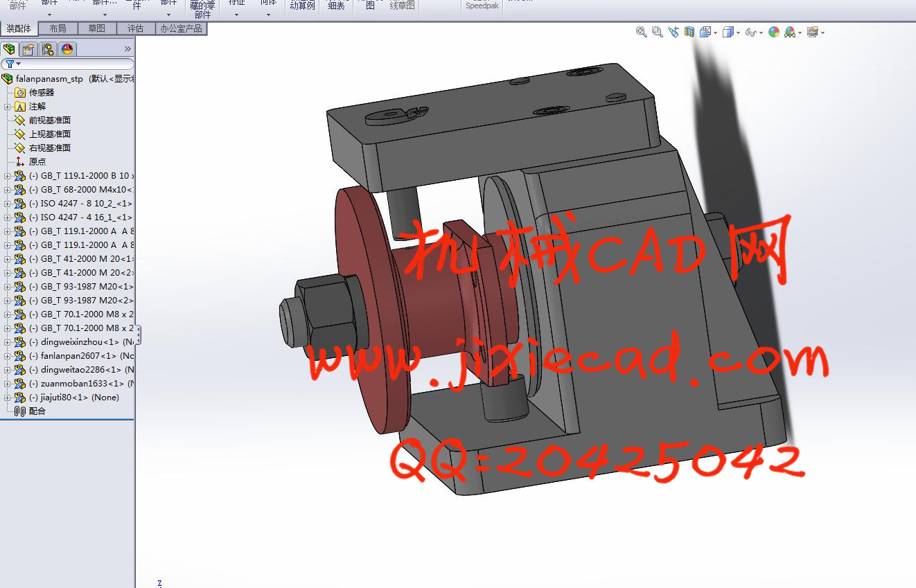This screenshot has width=916, height=588.
Task: Open the FeatureManager design tree tab
Action: point(9,49)
